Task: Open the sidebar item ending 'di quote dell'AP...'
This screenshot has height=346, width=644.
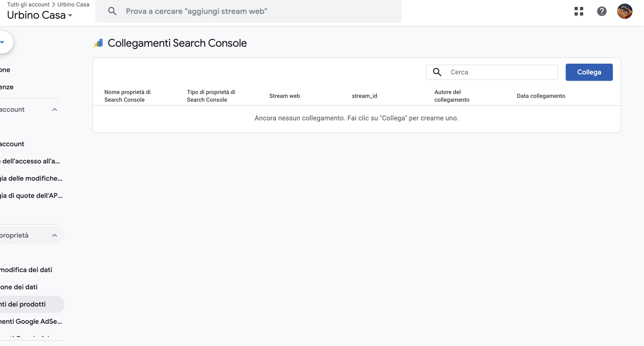Action: click(31, 195)
